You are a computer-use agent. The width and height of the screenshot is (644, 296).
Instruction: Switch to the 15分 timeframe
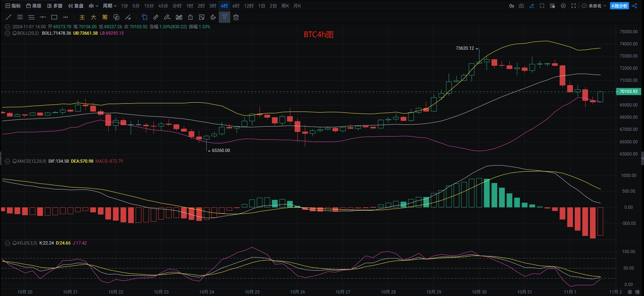(x=149, y=6)
